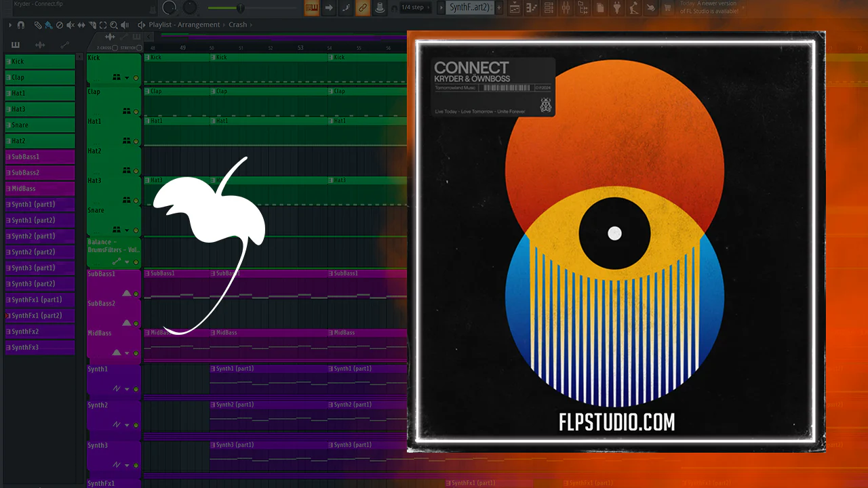Choose the Select tool in playlist toolbar

[104, 25]
